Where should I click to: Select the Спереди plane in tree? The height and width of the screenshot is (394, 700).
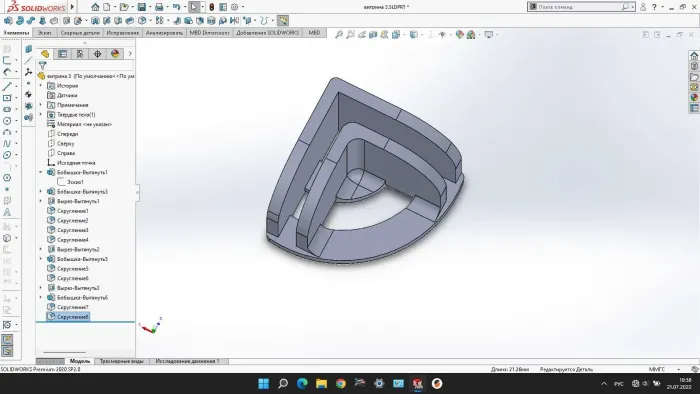coord(67,134)
